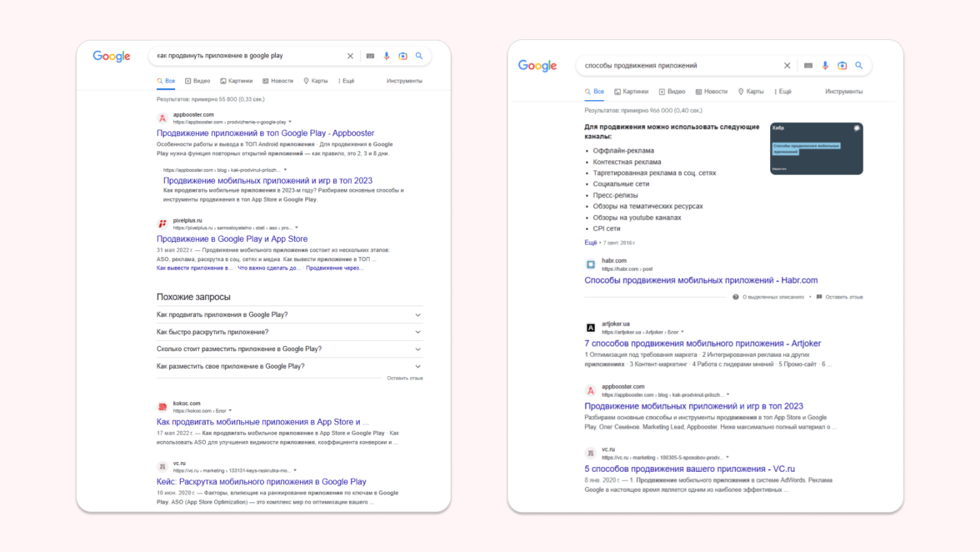Image resolution: width=980 pixels, height=552 pixels.
Task: Switch to Картинки tab in right window
Action: [x=632, y=91]
